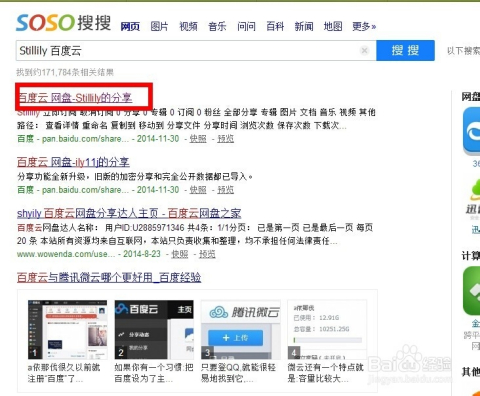Screen dimensions: 480x396
Task: Switch to the 新闻 tab
Action: coord(304,26)
